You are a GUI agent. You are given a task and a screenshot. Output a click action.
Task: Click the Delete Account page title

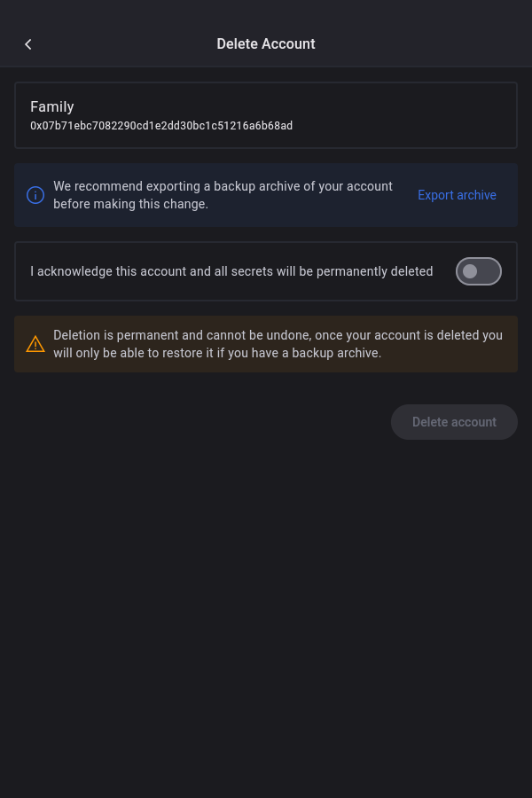click(266, 43)
